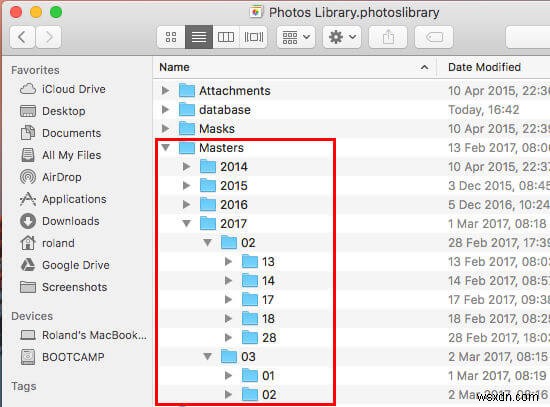Collapse the Masters folder
This screenshot has width=550, height=407.
pyautogui.click(x=166, y=147)
